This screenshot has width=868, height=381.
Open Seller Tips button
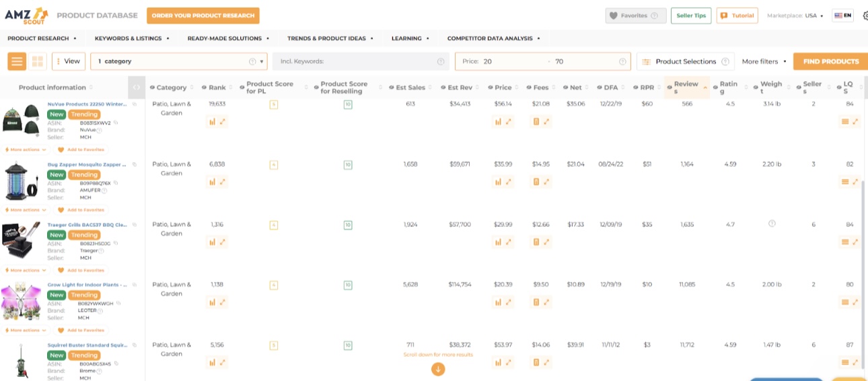pos(691,15)
